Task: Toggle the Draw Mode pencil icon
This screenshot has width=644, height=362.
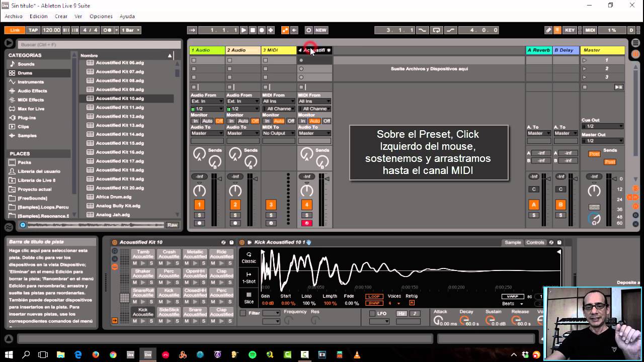Action: (548, 30)
